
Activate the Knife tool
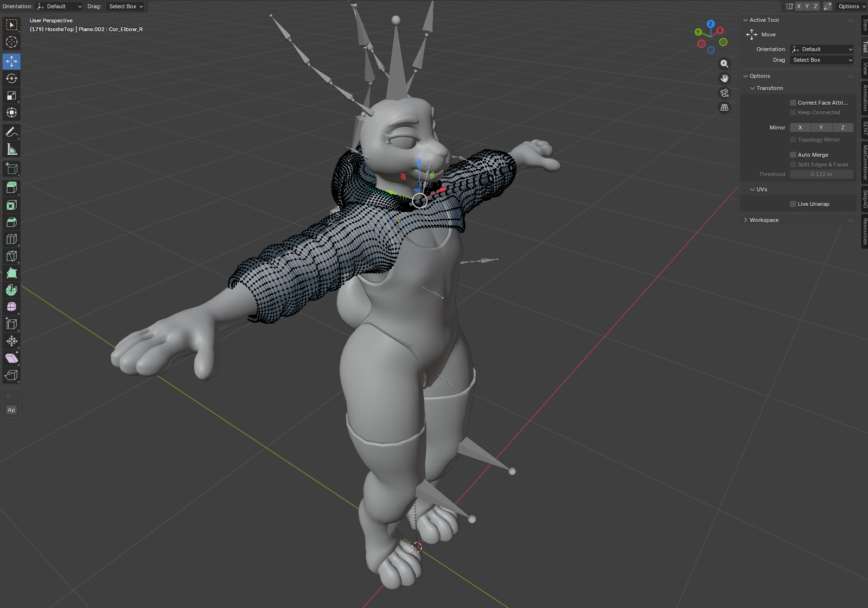(x=11, y=256)
